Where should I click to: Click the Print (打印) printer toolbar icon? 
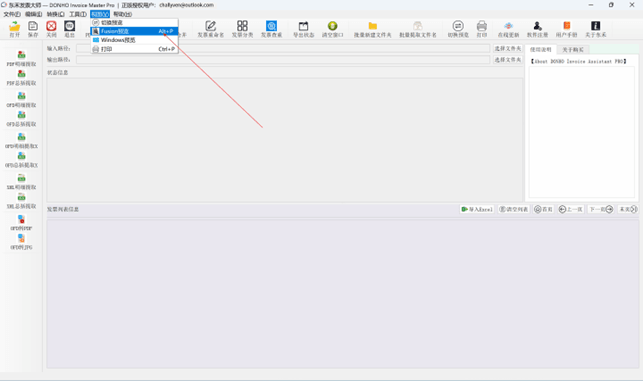(482, 29)
